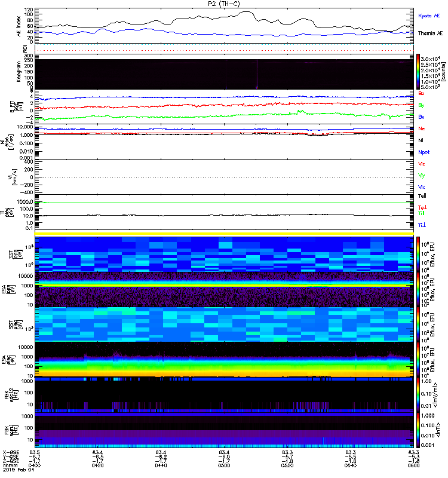Click the blue "Ti⊥" temperature legend label

422,225
